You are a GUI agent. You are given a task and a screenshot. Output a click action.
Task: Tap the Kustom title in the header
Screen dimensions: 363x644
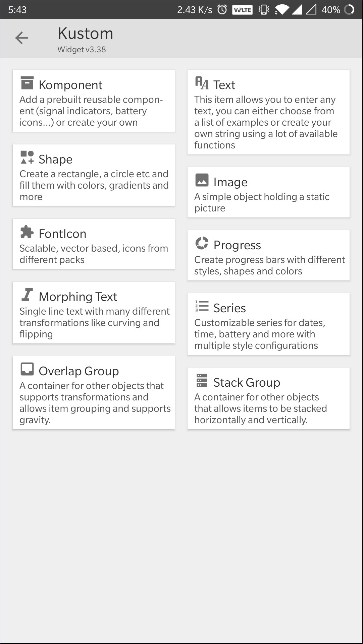85,34
